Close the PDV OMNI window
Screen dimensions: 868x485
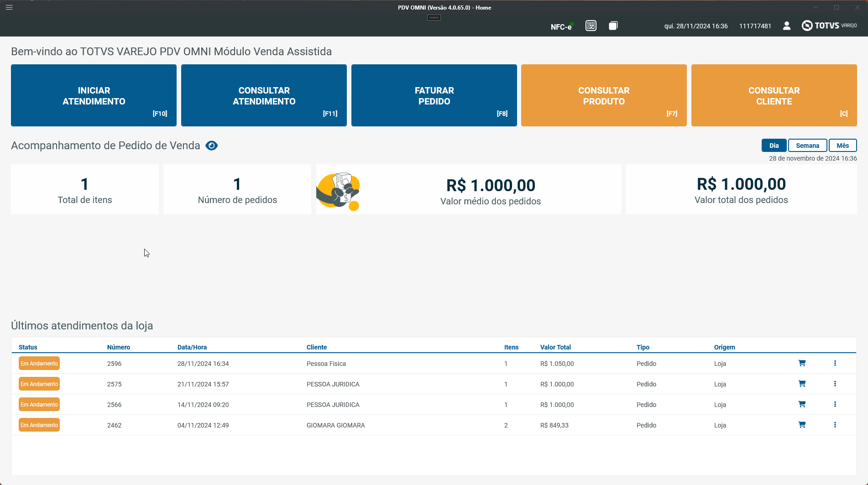pyautogui.click(x=858, y=7)
